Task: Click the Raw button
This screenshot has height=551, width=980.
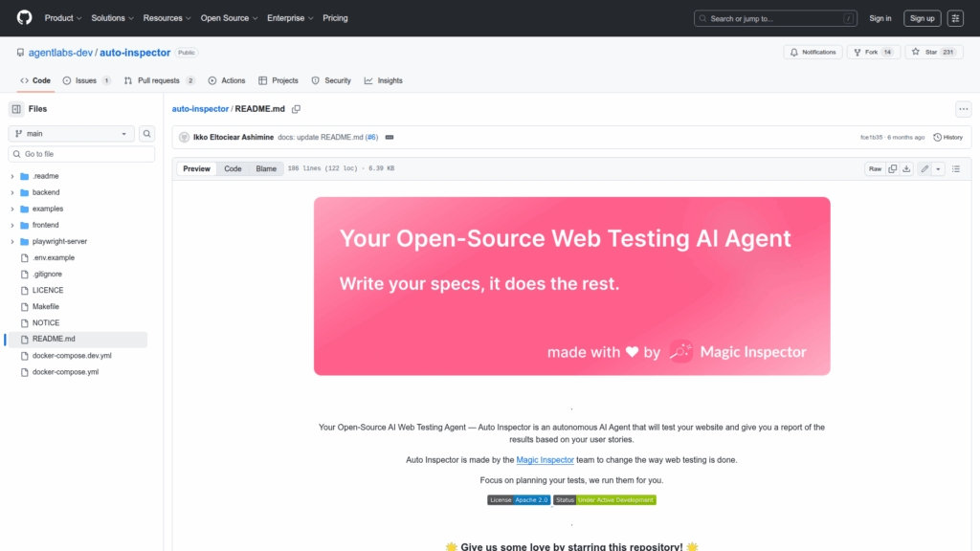Action: click(x=875, y=168)
